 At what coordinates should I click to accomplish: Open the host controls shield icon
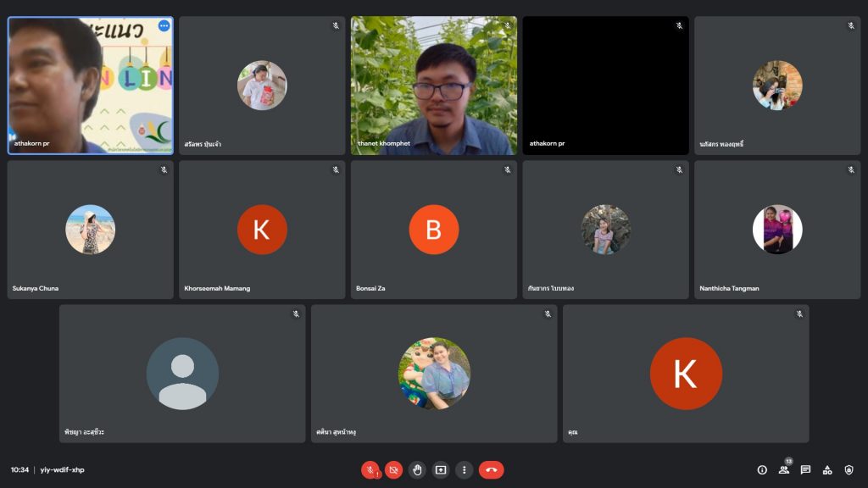tap(849, 469)
